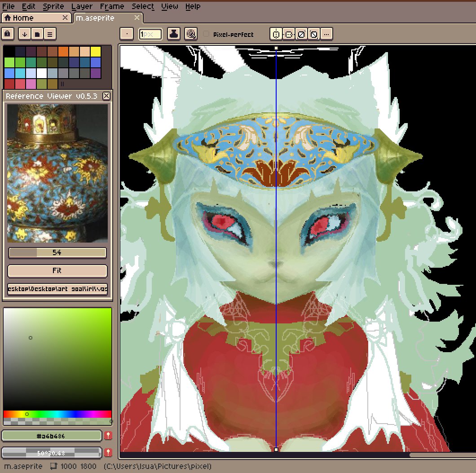476x473 pixels.
Task: Switch to the m.aseprite tab
Action: pyautogui.click(x=108, y=18)
